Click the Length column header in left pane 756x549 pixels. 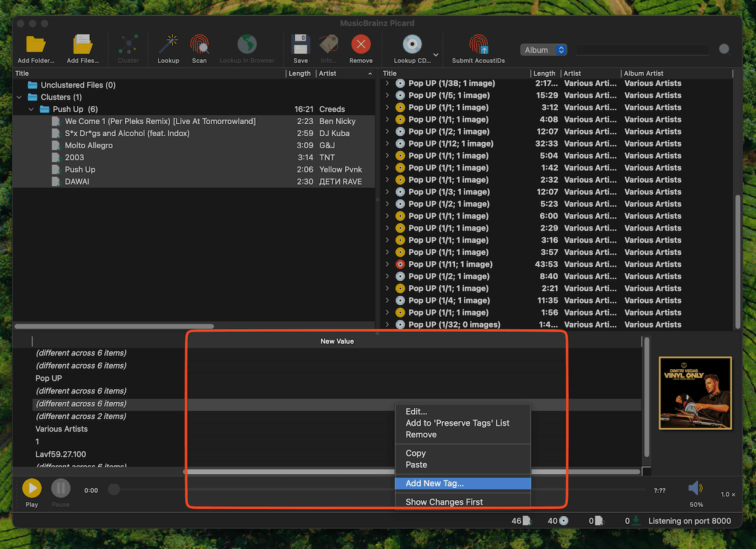click(300, 74)
